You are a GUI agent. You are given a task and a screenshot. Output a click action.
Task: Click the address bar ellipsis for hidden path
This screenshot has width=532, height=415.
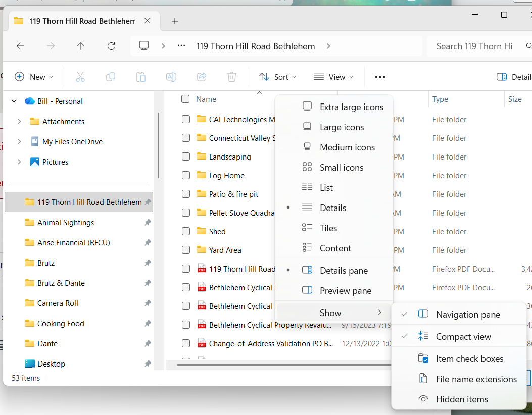181,46
